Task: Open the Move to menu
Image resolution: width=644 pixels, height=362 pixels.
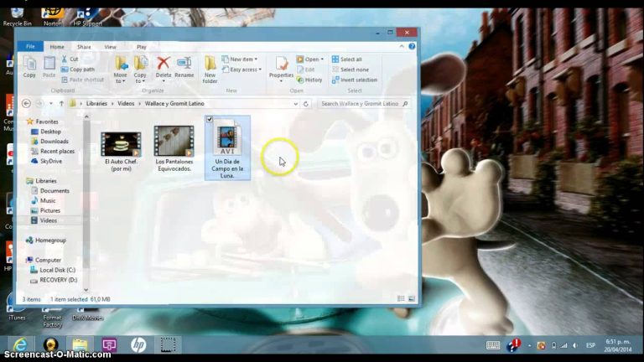Action: pos(121,70)
